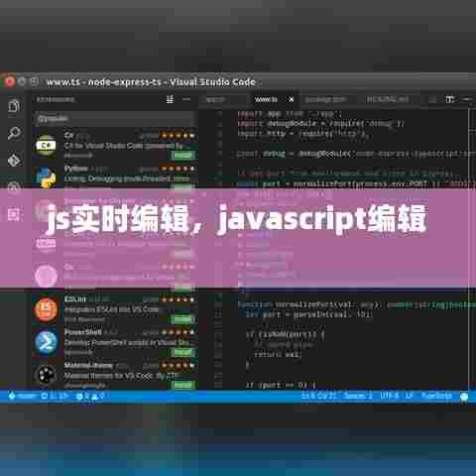Change cursor position via Ln, Col indicator
The height and width of the screenshot is (476, 476).
tap(319, 396)
